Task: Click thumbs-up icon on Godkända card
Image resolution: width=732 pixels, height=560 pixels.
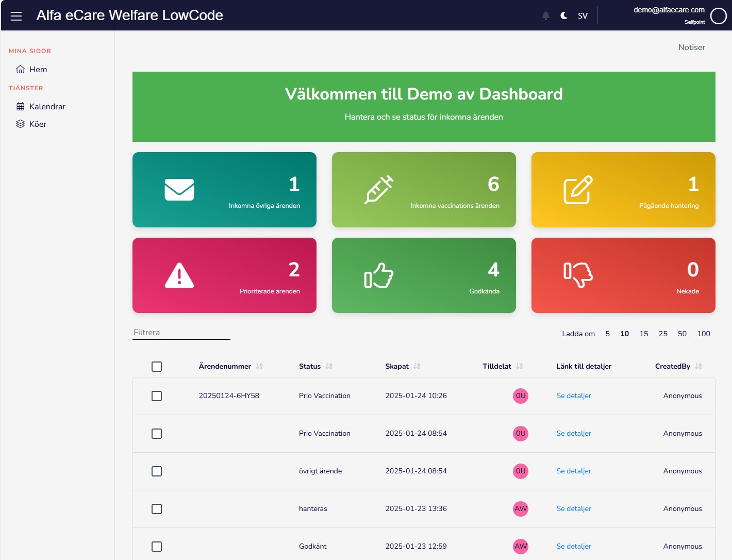Action: (379, 275)
